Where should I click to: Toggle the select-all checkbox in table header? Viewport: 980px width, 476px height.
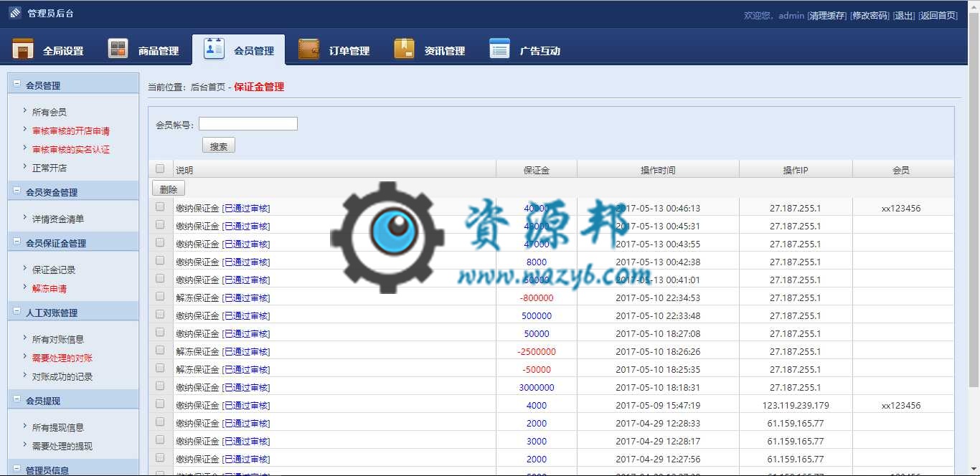(x=160, y=169)
